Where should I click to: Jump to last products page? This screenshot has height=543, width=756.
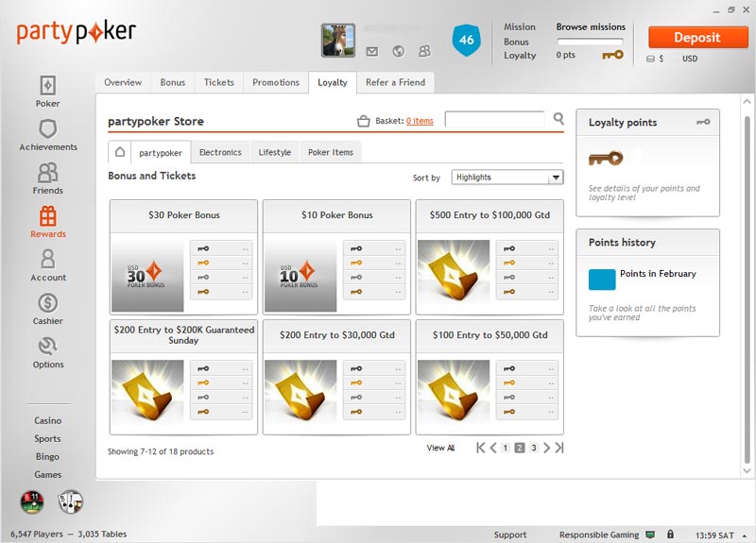pos(558,448)
